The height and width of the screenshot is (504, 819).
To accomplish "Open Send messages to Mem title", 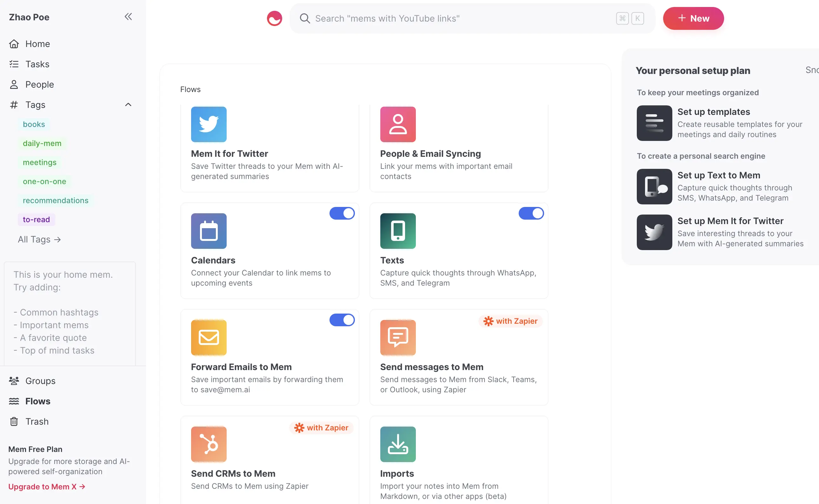I will (432, 367).
